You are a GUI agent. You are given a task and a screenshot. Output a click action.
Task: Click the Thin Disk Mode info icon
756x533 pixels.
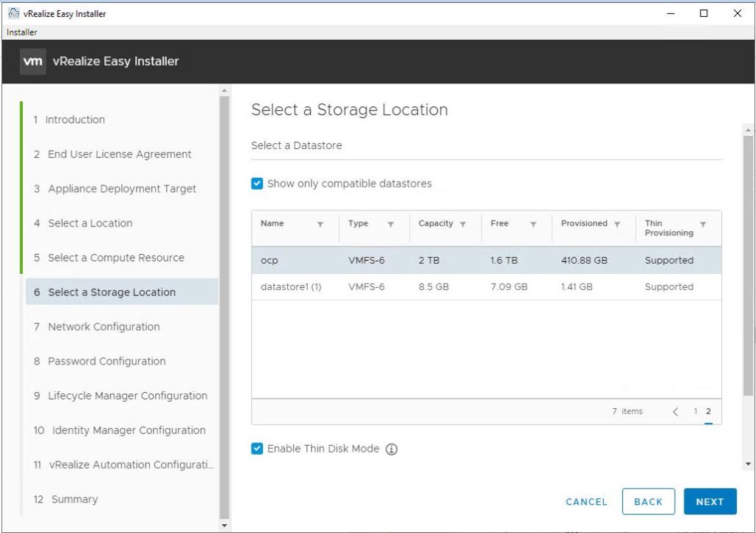pos(392,450)
